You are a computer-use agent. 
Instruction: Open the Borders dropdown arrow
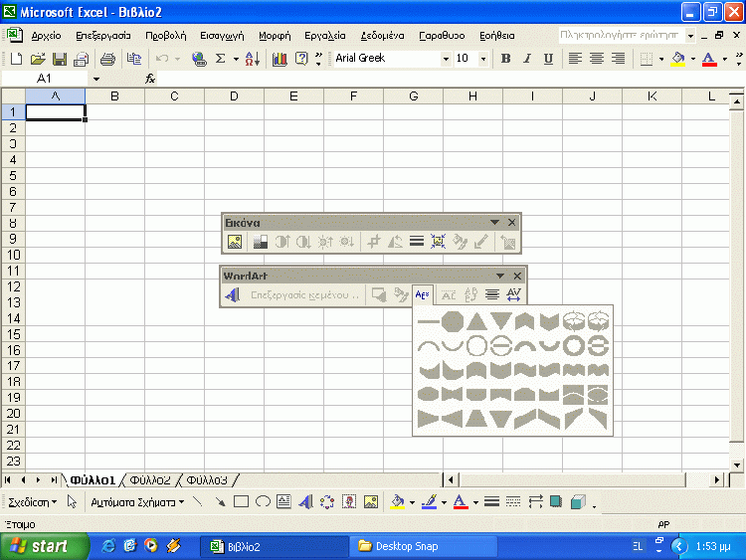[x=661, y=59]
